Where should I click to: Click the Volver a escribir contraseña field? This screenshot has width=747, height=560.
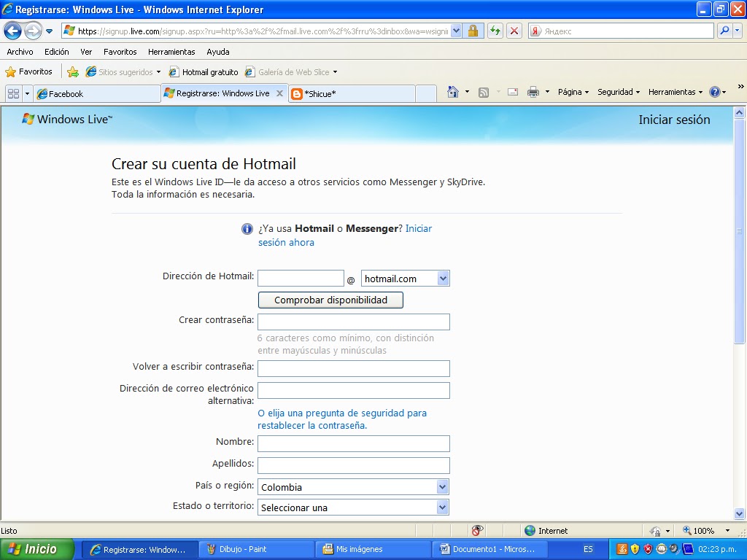(x=354, y=368)
